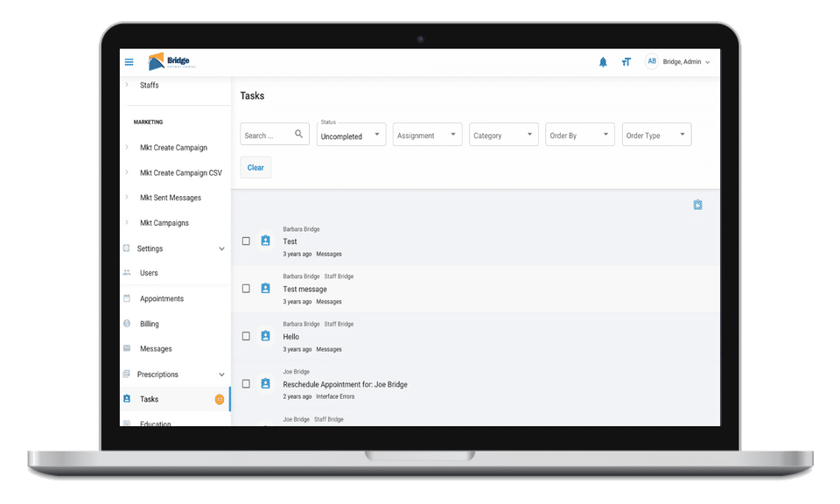Image resolution: width=840 pixels, height=504 pixels.
Task: Click "2 years ago" timestamp
Action: point(297,397)
